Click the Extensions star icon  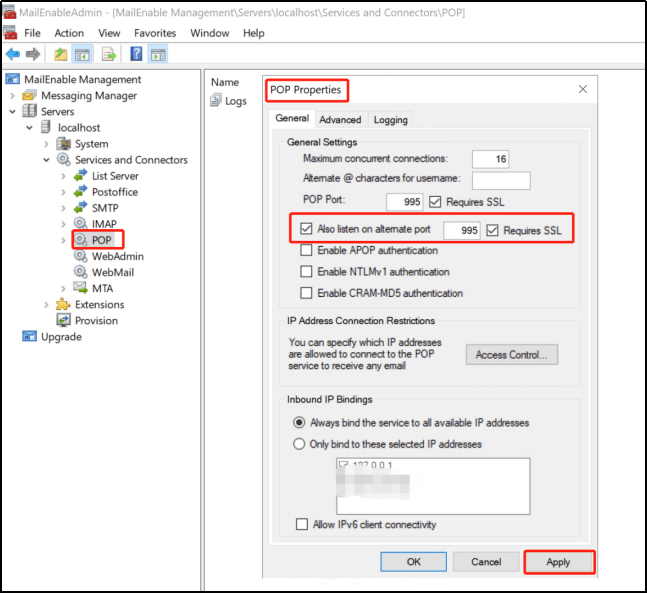(64, 304)
